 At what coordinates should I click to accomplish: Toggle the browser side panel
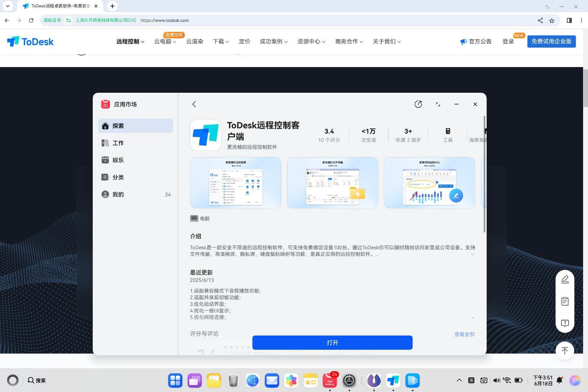click(569, 20)
